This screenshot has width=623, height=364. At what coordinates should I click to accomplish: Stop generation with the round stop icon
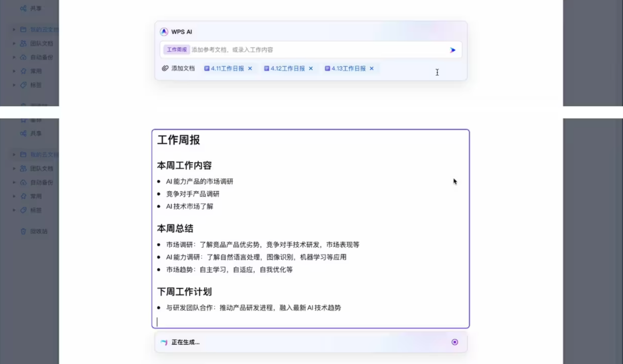coord(455,342)
